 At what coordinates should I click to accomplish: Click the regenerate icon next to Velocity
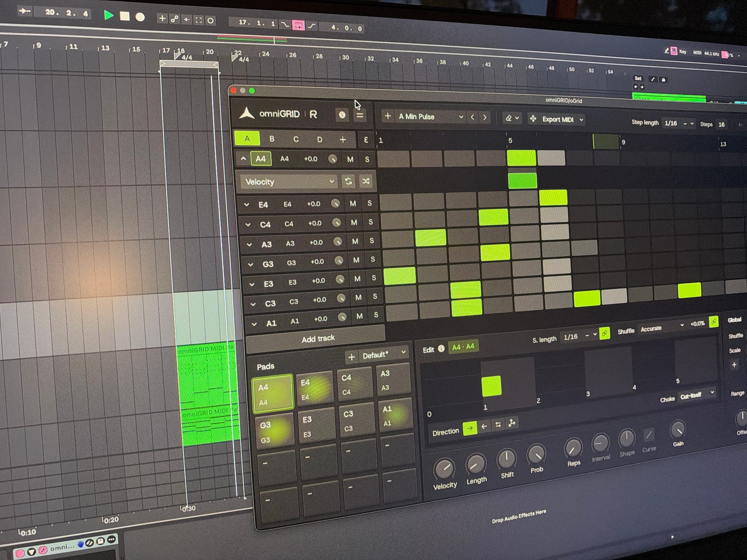349,181
